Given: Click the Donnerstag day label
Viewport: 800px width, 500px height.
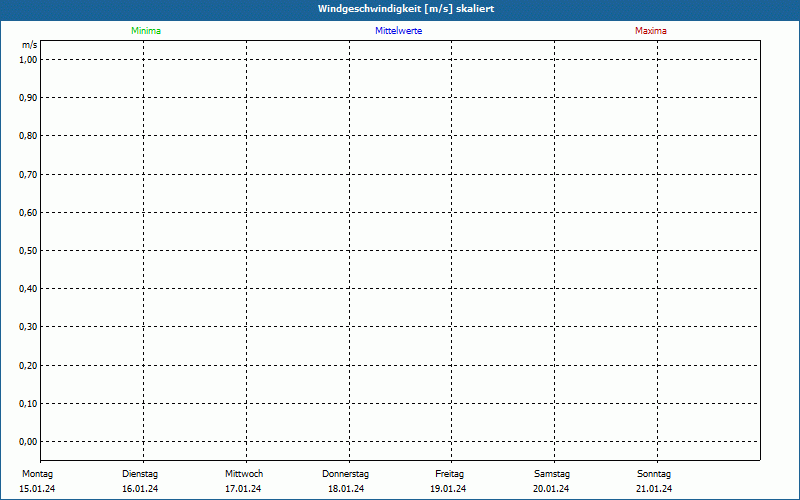Looking at the screenshot, I should (346, 474).
